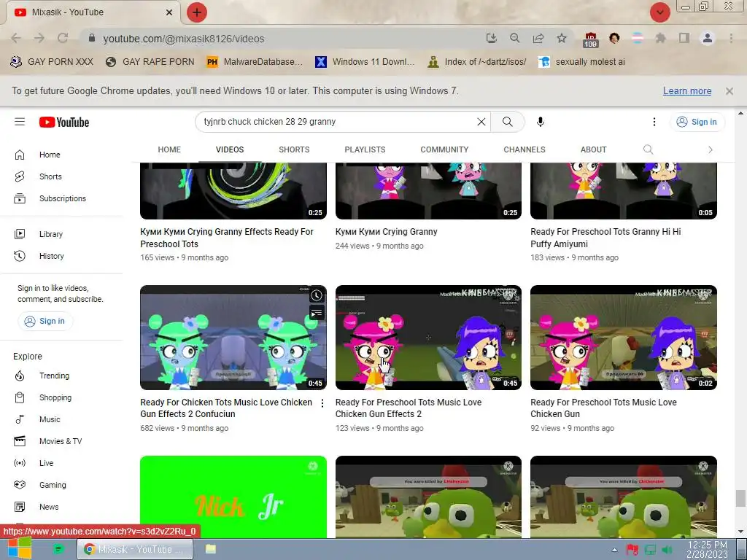
Task: Open File Explorer folder in taskbar
Action: click(211, 549)
